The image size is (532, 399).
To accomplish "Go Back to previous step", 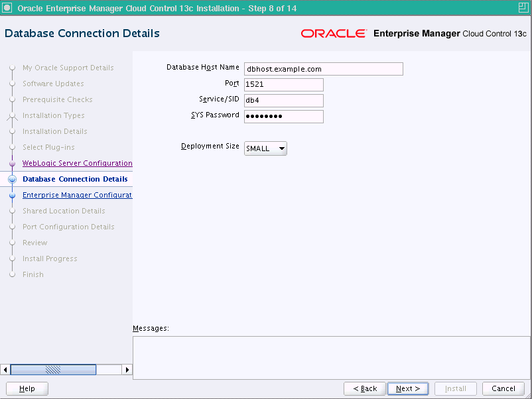I will click(365, 388).
